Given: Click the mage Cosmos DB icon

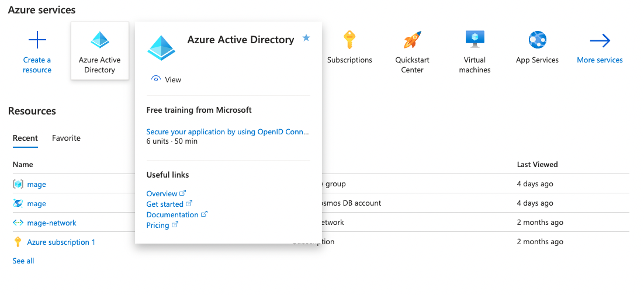Looking at the screenshot, I should click(x=18, y=203).
